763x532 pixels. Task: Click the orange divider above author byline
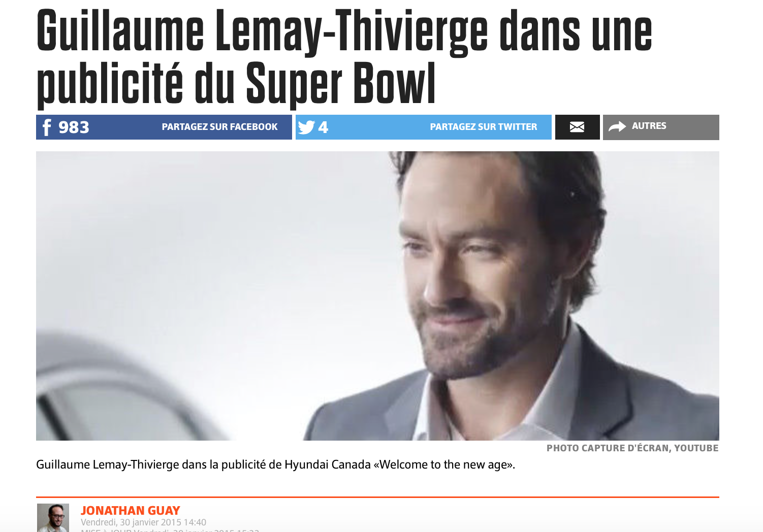coord(377,497)
